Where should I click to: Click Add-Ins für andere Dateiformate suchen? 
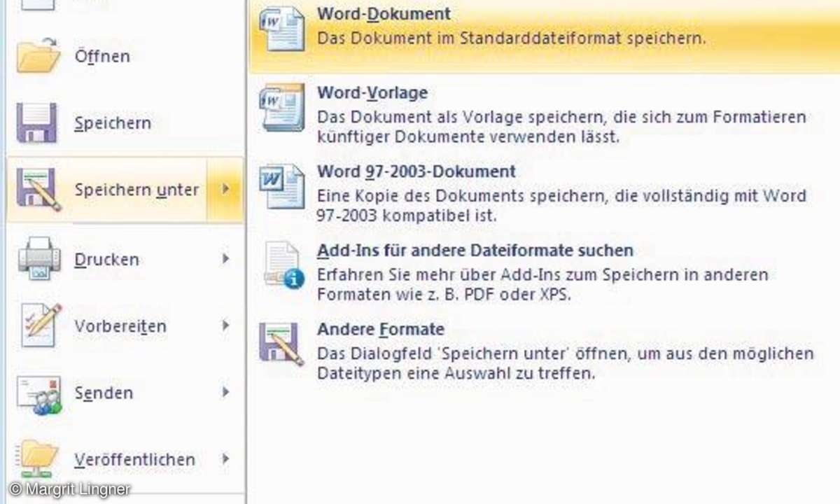pyautogui.click(x=475, y=251)
